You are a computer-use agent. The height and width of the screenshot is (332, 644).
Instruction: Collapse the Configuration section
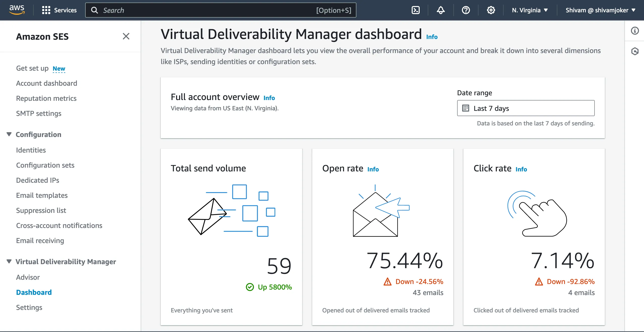coord(9,134)
